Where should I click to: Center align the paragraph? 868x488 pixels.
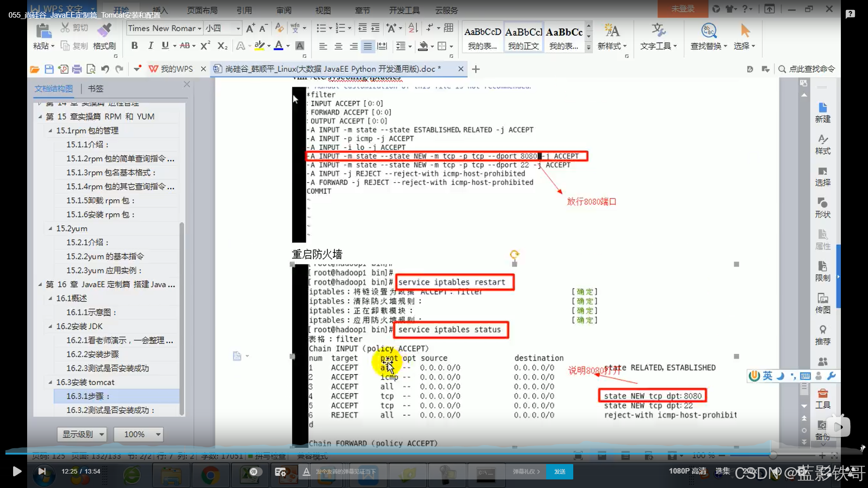338,46
